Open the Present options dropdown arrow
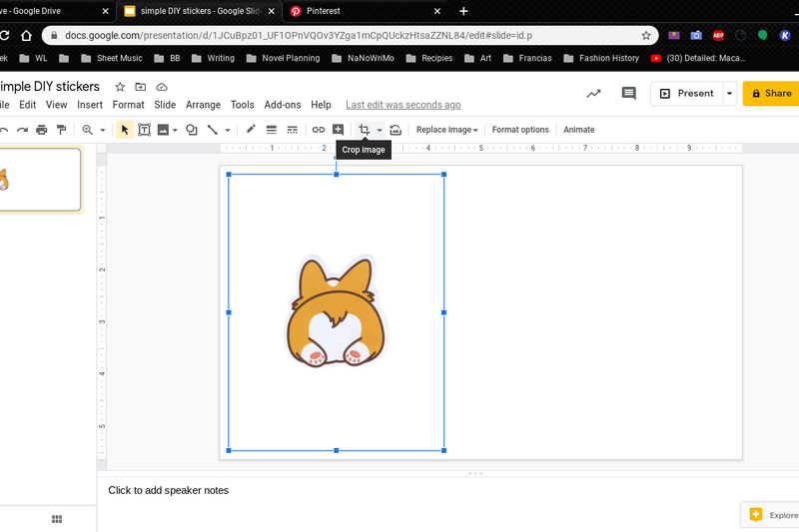 click(x=730, y=94)
